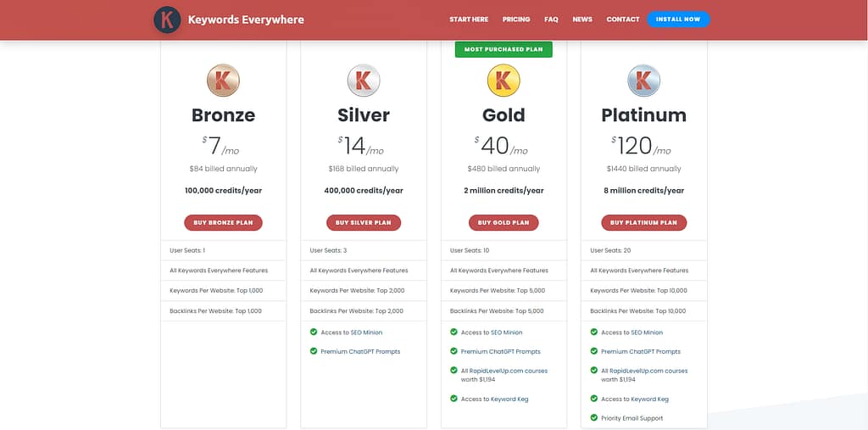This screenshot has width=868, height=430.
Task: Click green check beside Gold's Access to Keyword Keg
Action: pos(454,399)
